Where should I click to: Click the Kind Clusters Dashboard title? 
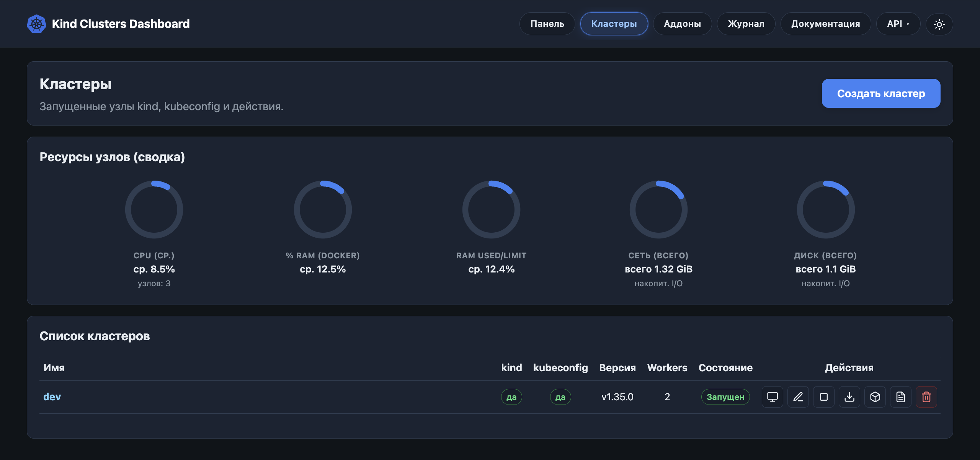tap(121, 24)
